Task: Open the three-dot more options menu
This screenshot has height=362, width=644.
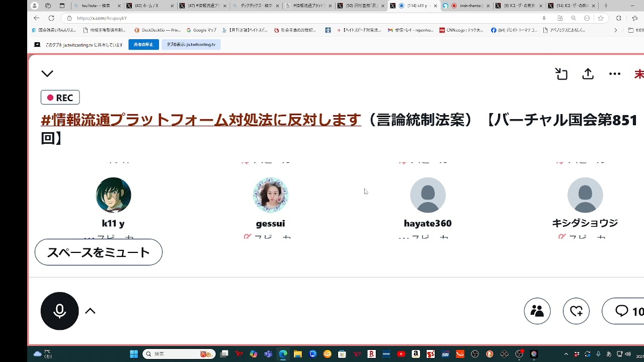Action: 615,74
